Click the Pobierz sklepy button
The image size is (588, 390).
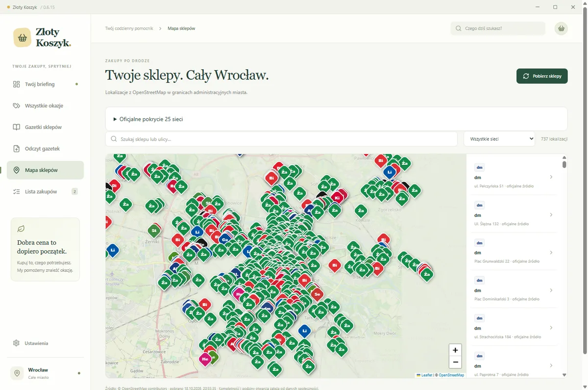click(542, 76)
